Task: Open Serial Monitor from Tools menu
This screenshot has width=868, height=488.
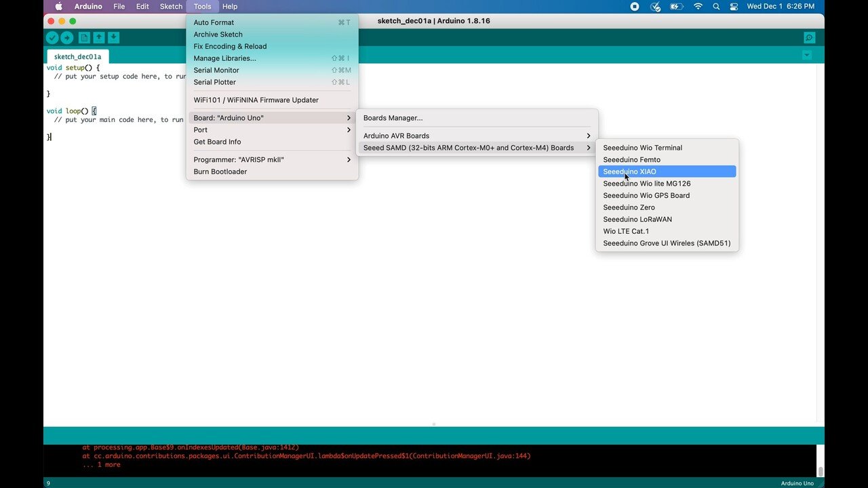Action: [x=272, y=70]
